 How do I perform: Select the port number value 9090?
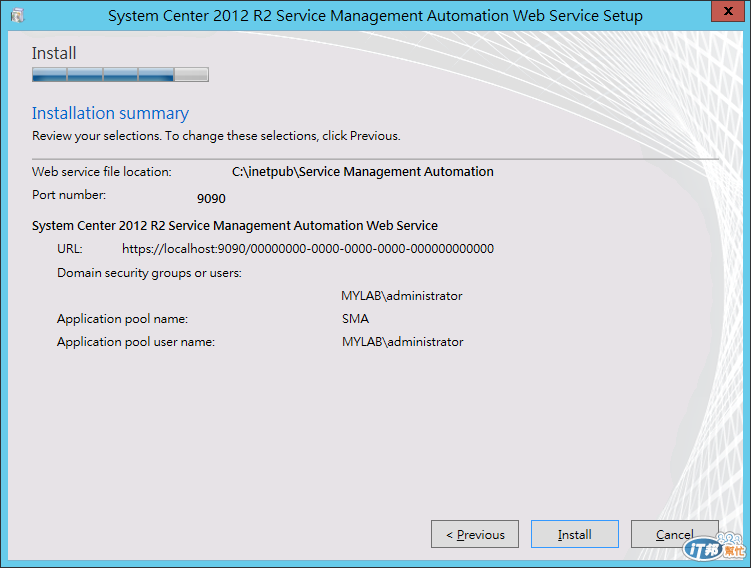(x=211, y=198)
